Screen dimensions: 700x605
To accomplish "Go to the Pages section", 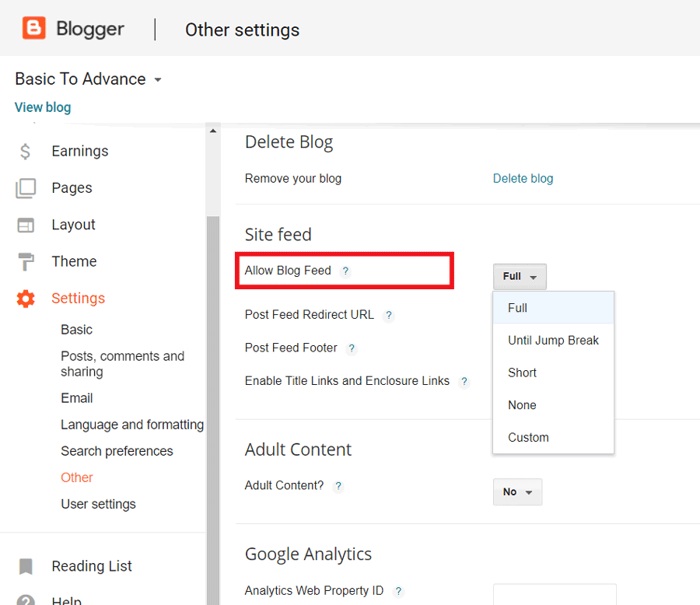I will coord(72,188).
